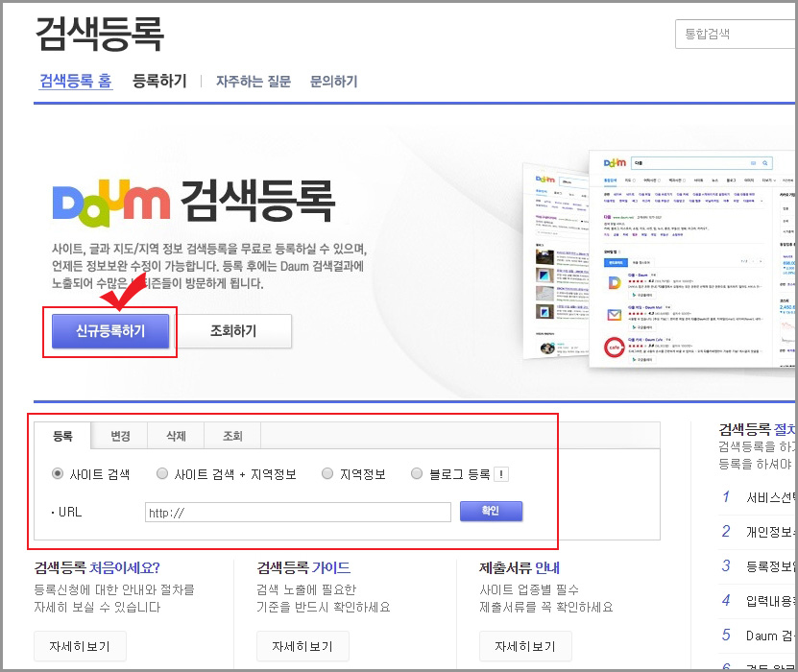Select the 사이트 검색 radio button
The height and width of the screenshot is (672, 798).
(58, 473)
